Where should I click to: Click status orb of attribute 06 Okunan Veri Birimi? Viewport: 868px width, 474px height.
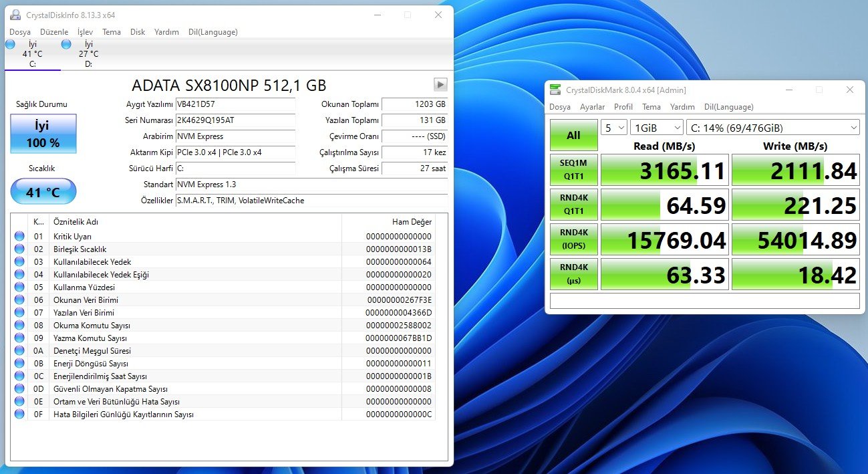point(19,300)
